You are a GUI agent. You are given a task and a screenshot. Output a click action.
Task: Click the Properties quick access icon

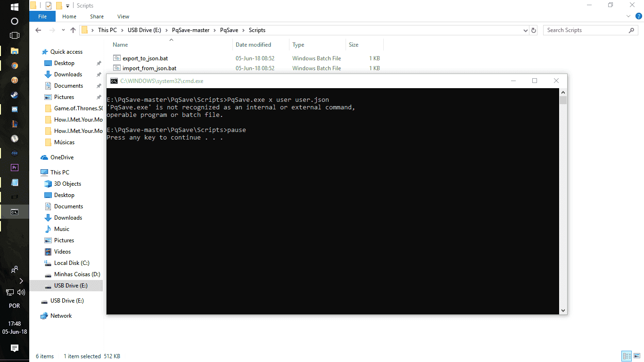click(49, 6)
